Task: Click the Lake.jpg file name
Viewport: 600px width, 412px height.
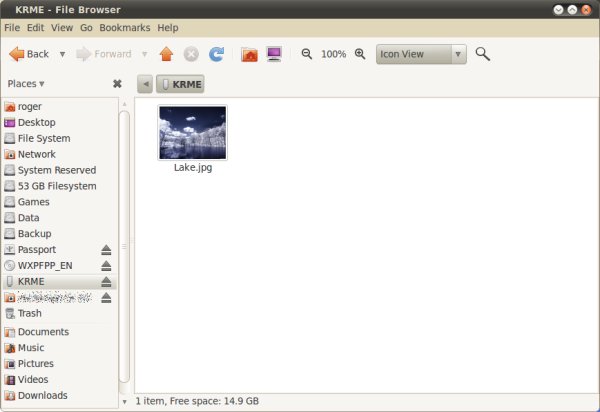Action: click(193, 168)
